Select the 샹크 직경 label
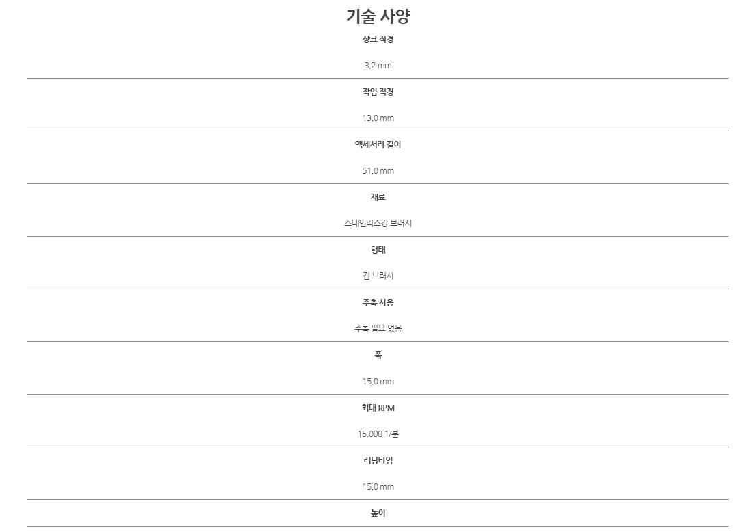Image resolution: width=756 pixels, height=532 pixels. 378,39
